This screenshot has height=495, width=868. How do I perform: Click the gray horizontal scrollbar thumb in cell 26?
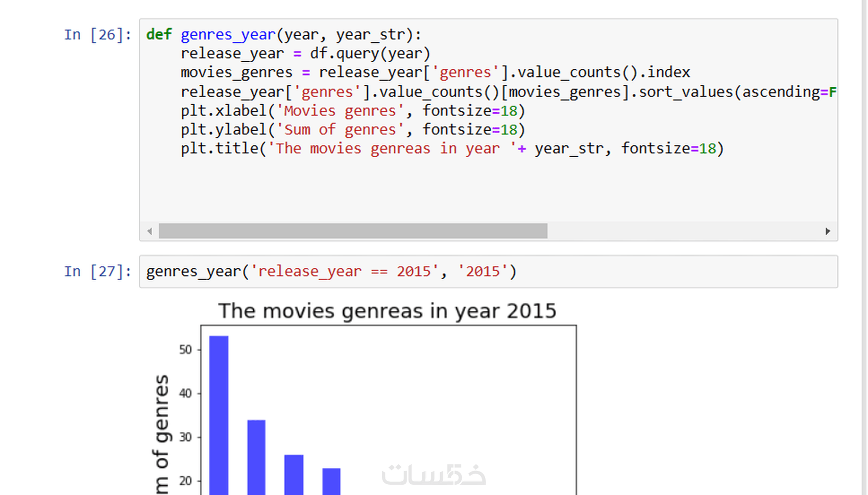(x=353, y=231)
